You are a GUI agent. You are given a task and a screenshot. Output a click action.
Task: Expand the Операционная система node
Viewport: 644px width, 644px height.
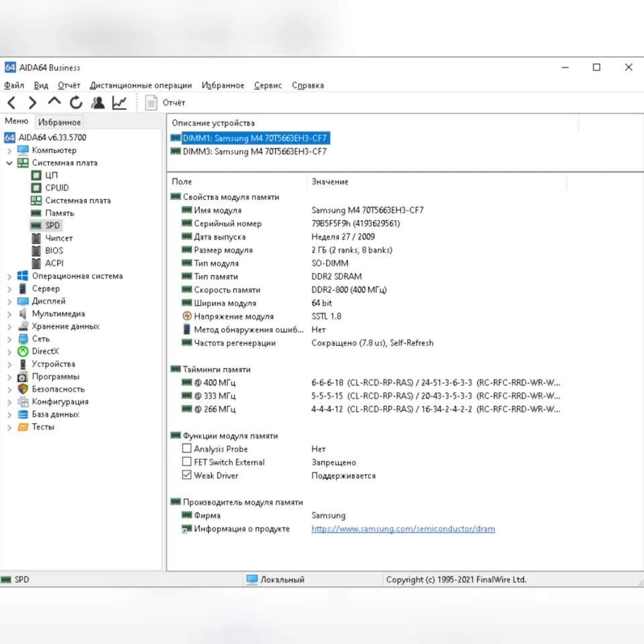[x=9, y=276]
